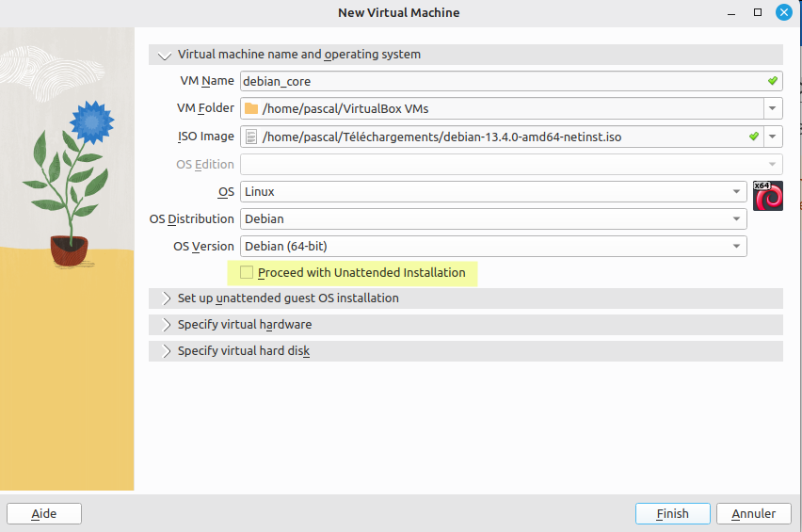This screenshot has height=532, width=802.
Task: Click the Debian x64 OS logo icon
Action: pyautogui.click(x=768, y=195)
